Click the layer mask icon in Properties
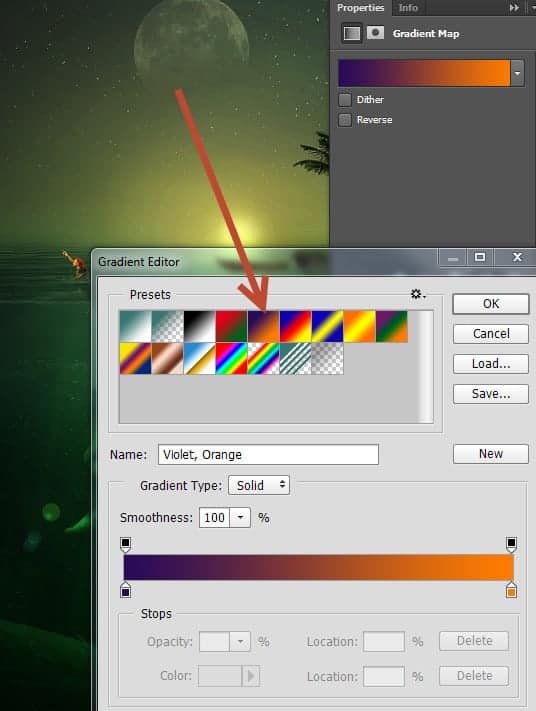 tap(375, 33)
